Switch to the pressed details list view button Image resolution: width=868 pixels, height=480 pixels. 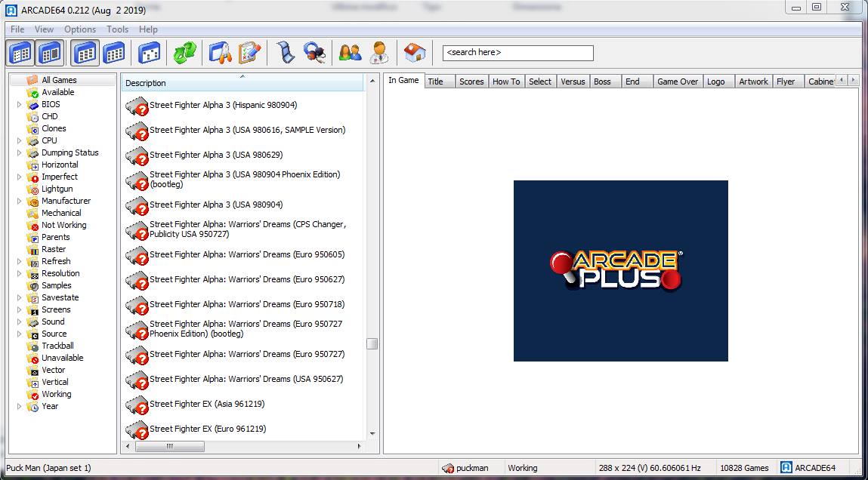85,53
